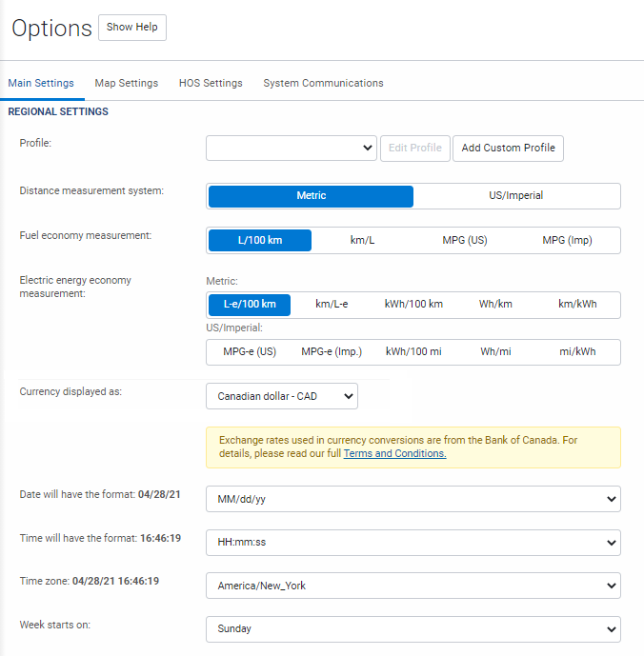This screenshot has height=656, width=644.
Task: Switch to the Map Settings tab
Action: 126,84
